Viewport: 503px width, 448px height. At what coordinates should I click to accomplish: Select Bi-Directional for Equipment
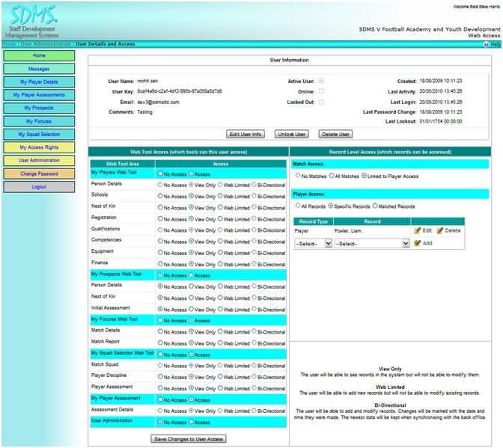click(254, 253)
